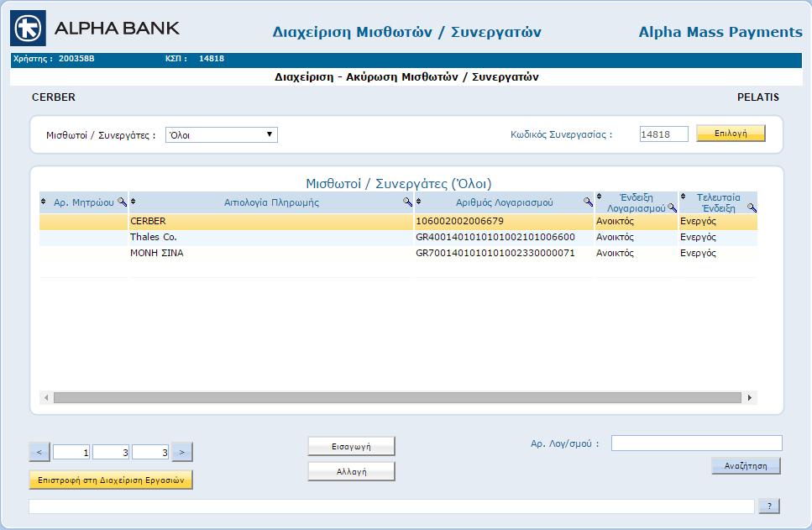Click the question mark help button
Image resolution: width=812 pixels, height=530 pixels.
coord(769,506)
